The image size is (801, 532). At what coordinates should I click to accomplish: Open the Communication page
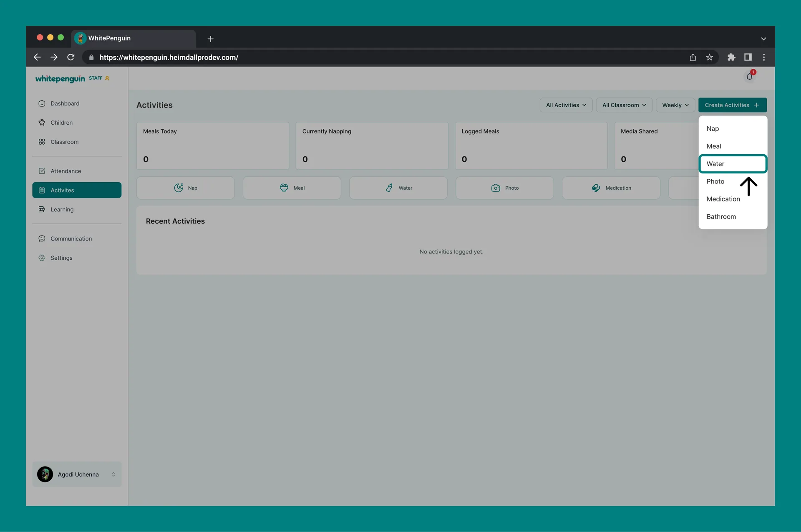(x=77, y=238)
